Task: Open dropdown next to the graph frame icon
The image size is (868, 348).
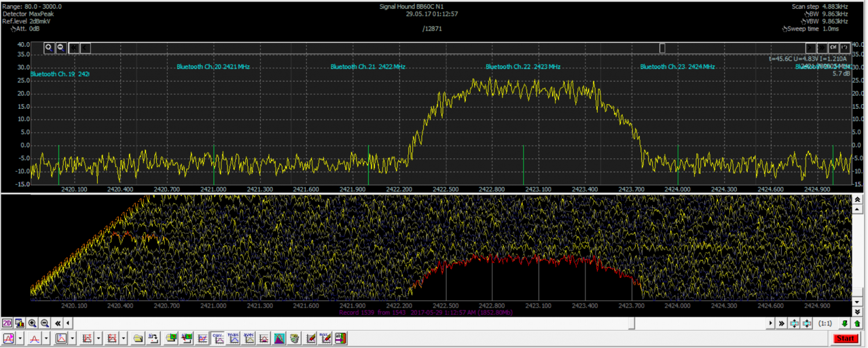Action: [x=72, y=338]
